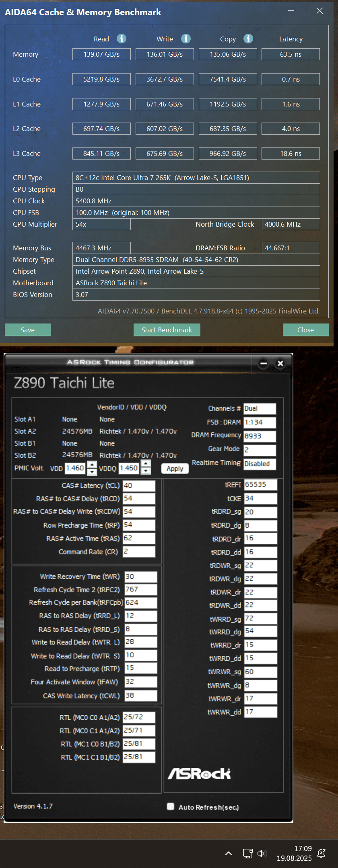Image resolution: width=338 pixels, height=868 pixels.
Task: Click the tCKE 34 field
Action: [260, 498]
